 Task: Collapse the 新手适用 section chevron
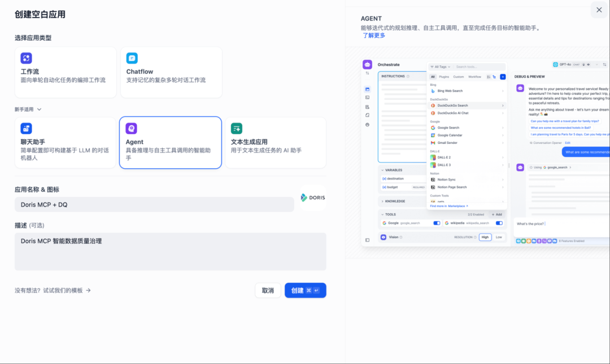tap(40, 109)
